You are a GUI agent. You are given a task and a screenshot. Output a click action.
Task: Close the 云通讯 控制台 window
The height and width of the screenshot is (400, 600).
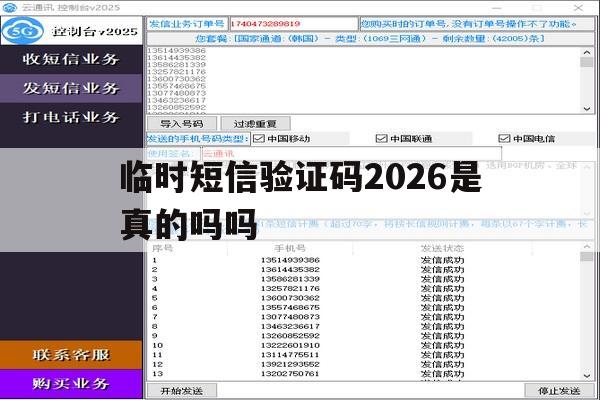pos(578,7)
